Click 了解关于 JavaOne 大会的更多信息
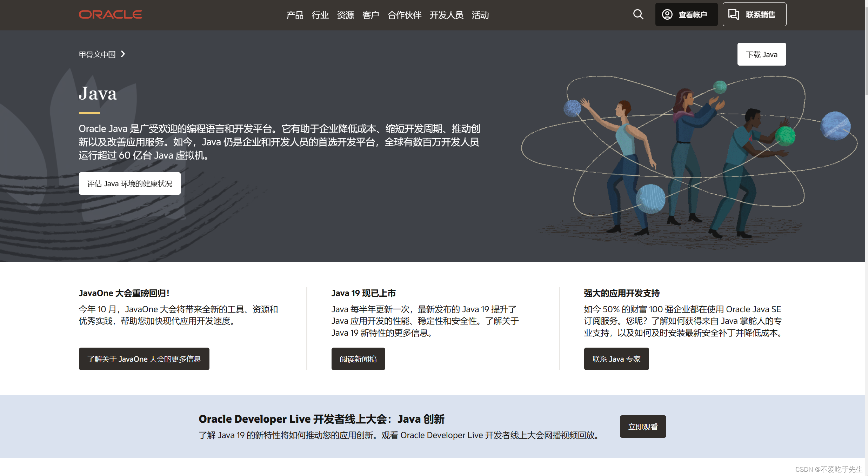Screen dimensions: 868x476 click(144, 359)
